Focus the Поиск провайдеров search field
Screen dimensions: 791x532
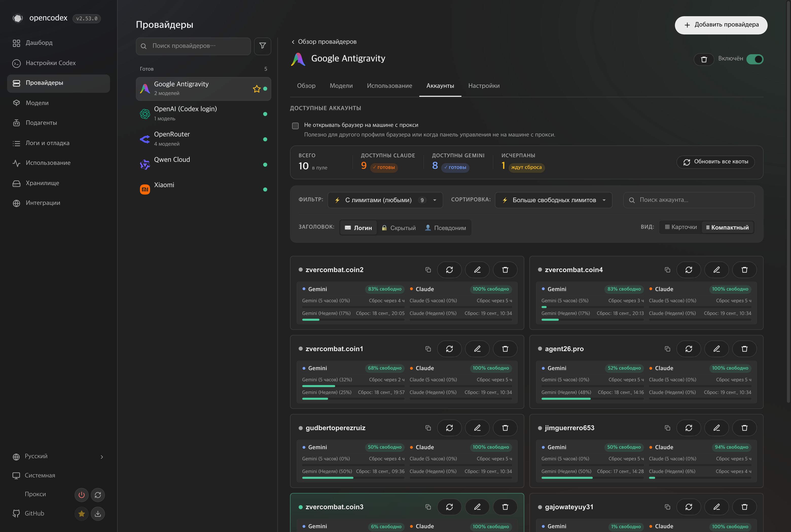[193, 46]
